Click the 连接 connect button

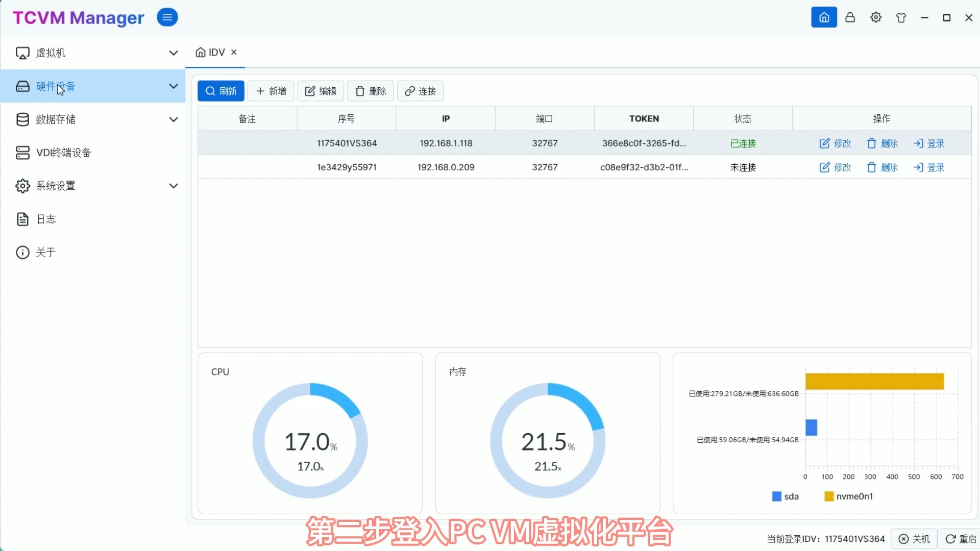coord(420,91)
